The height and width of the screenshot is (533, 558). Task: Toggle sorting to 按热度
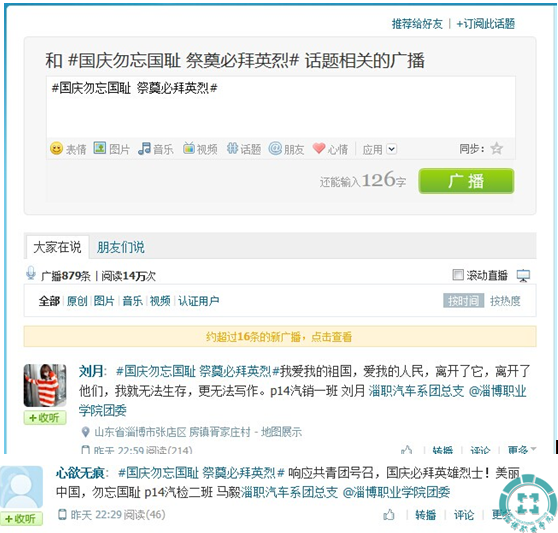[505, 301]
